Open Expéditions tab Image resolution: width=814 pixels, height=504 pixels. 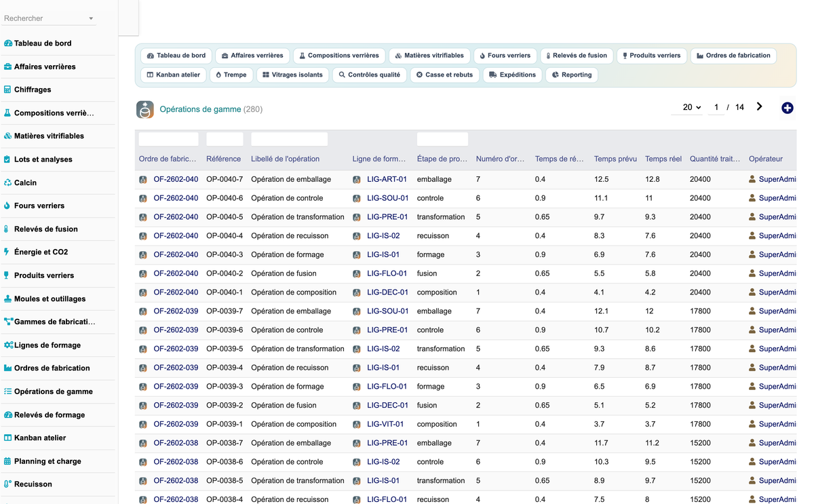[512, 75]
